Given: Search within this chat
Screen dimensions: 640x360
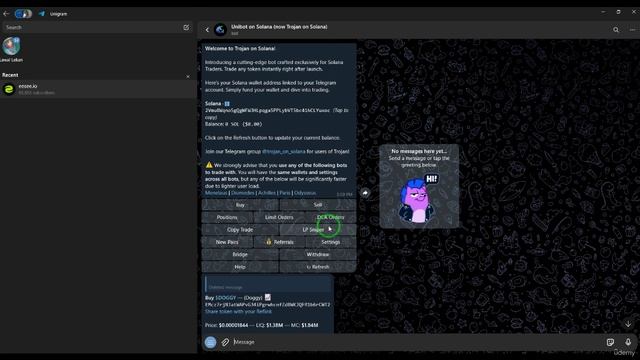Looking at the screenshot, I should [616, 30].
